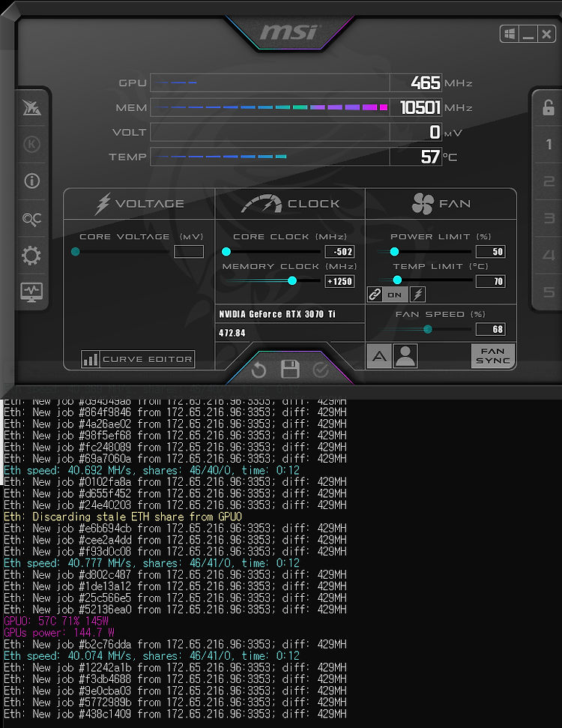Click the Clock section header
The width and height of the screenshot is (562, 728).
(x=291, y=204)
